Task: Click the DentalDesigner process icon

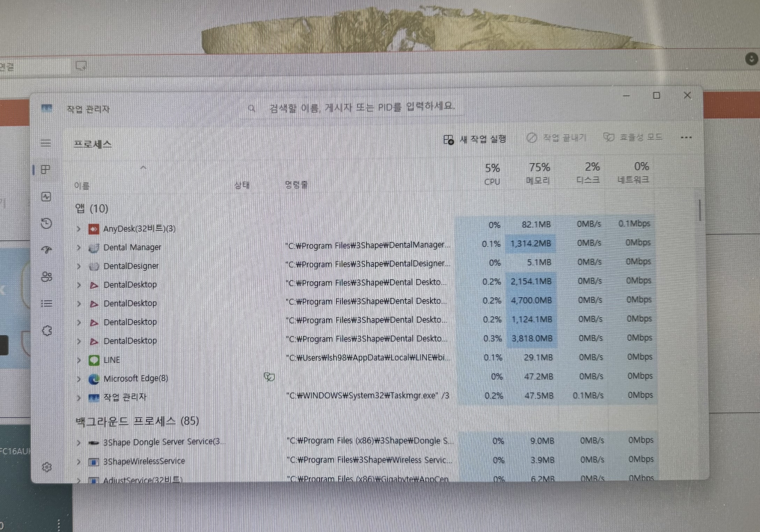Action: click(x=94, y=266)
